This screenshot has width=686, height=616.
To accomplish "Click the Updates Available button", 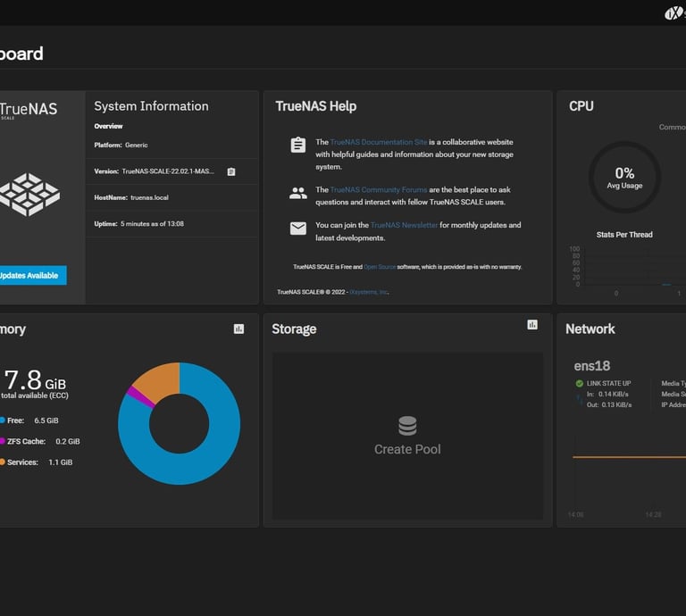I will coord(33,276).
